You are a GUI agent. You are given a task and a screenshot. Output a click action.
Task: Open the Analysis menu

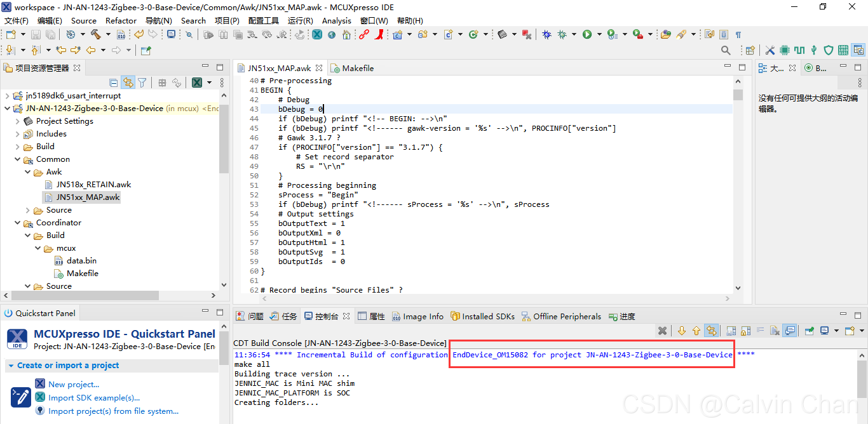point(336,20)
